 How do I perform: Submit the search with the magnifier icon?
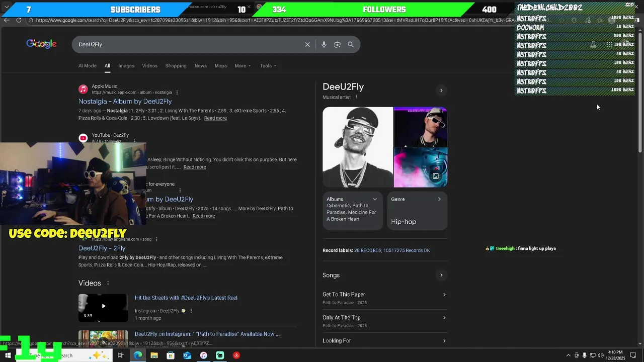point(351,44)
